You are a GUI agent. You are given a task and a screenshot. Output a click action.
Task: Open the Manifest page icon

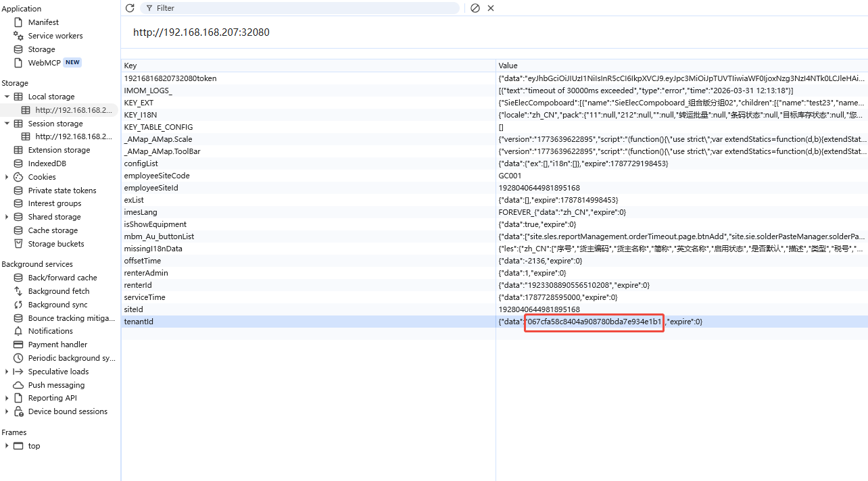pyautogui.click(x=18, y=22)
